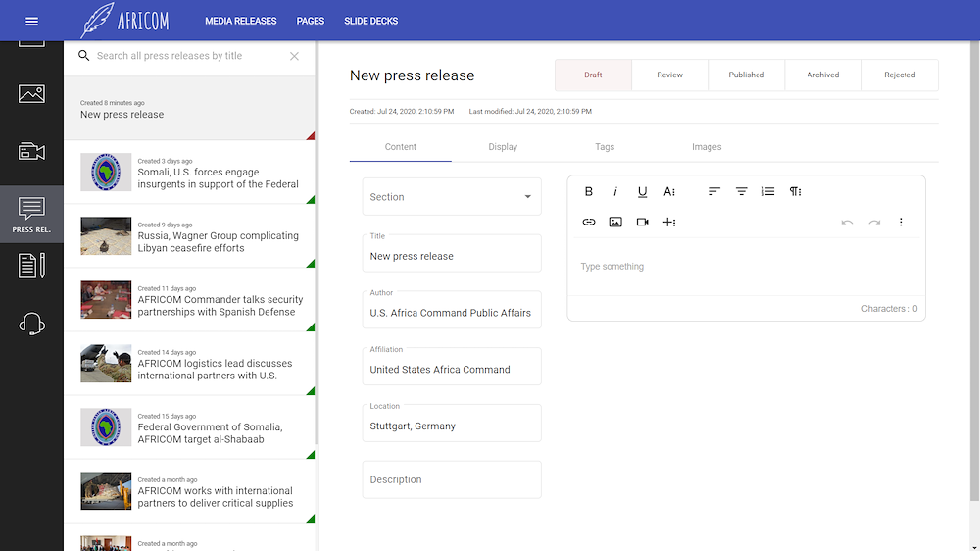Apply italic formatting in the editor
The width and height of the screenshot is (980, 551).
[x=615, y=192]
